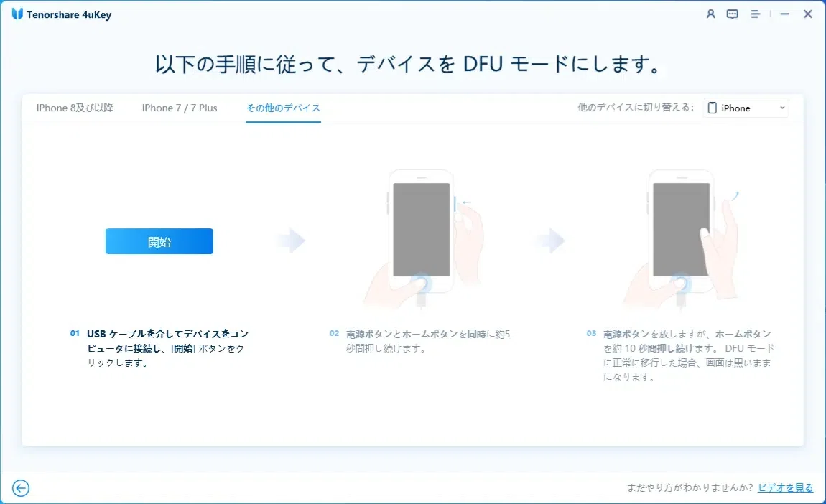Click the Tenorshare 4uKey logo icon

coord(17,14)
